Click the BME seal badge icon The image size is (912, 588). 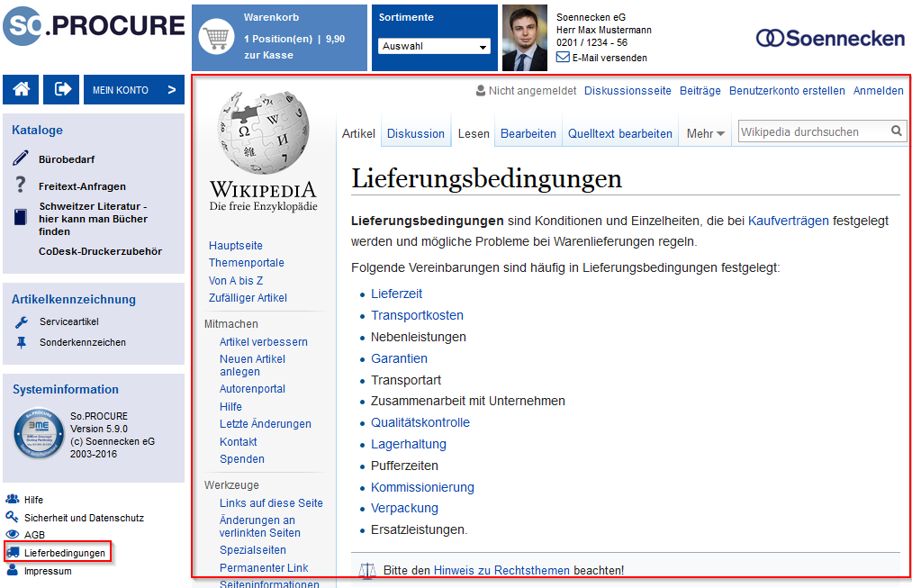tap(39, 433)
